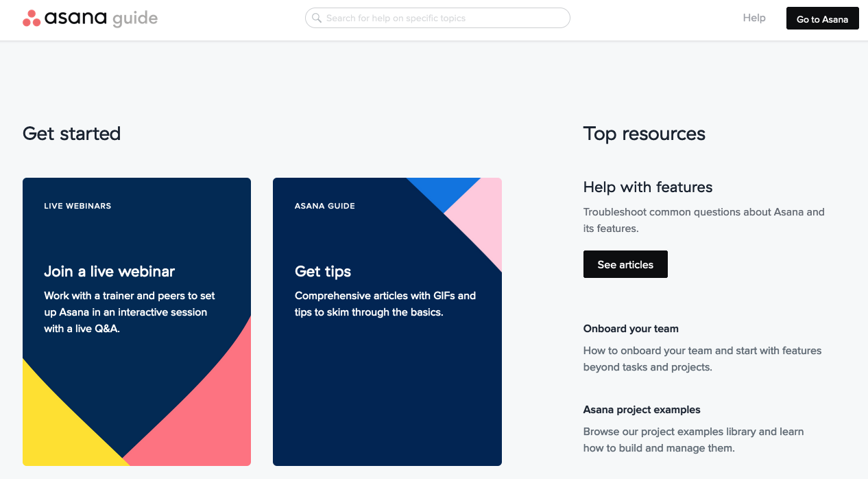
Task: Click the magnifying glass search icon
Action: [317, 18]
